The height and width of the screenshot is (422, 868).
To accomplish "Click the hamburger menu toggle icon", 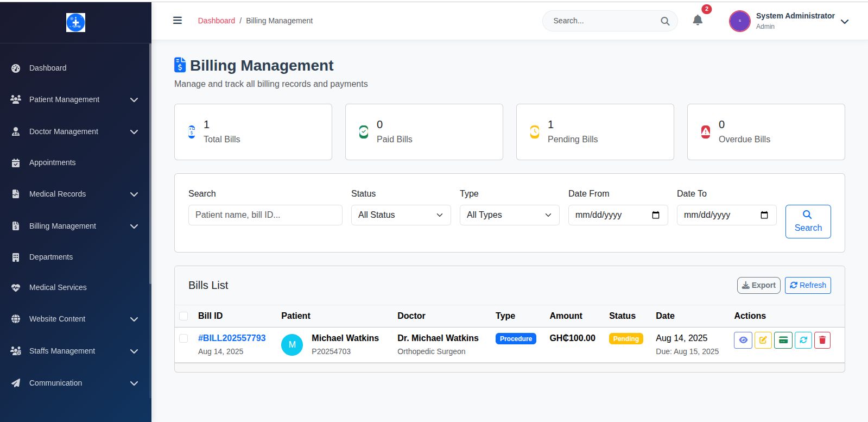I will pos(177,21).
